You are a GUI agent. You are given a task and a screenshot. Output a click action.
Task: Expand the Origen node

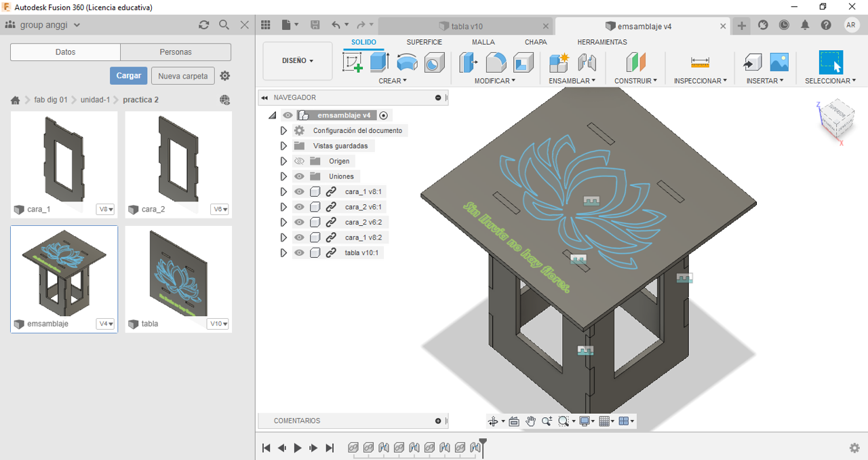pos(283,161)
